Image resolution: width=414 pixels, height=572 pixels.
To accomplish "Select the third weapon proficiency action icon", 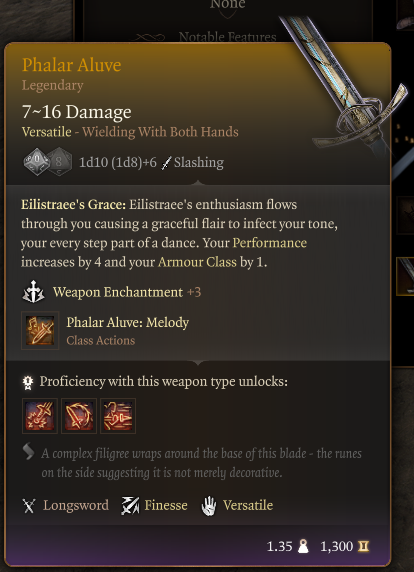I will click(118, 416).
